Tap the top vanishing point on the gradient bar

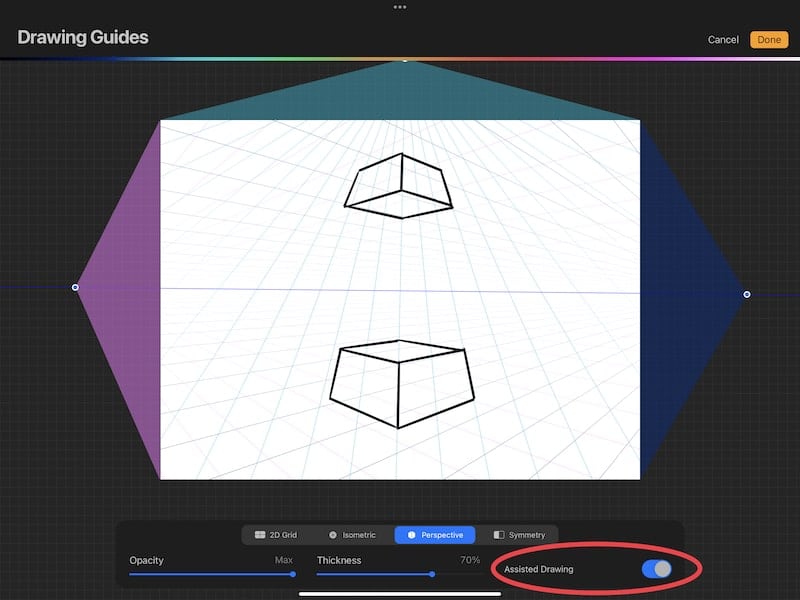[x=403, y=59]
